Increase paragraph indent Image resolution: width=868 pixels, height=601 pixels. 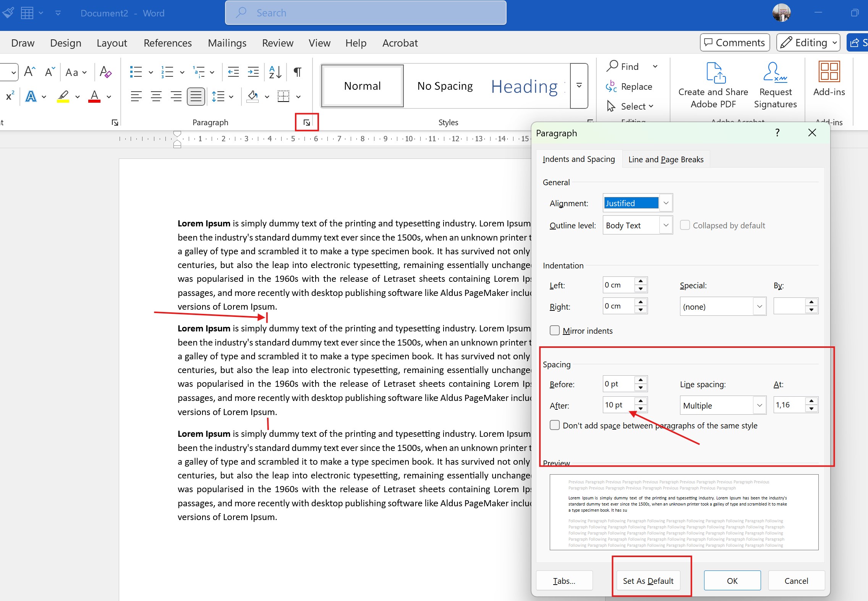pyautogui.click(x=253, y=72)
